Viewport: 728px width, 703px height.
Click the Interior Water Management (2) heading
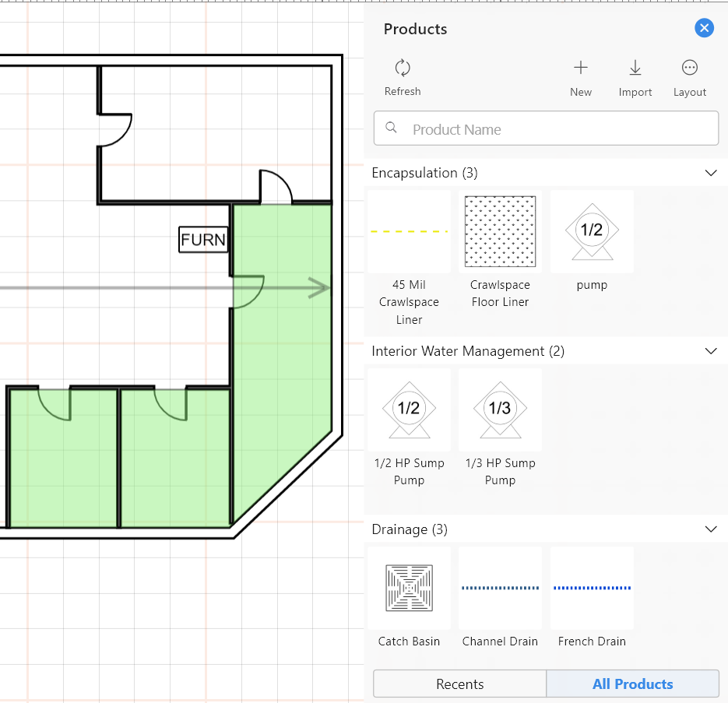(468, 351)
